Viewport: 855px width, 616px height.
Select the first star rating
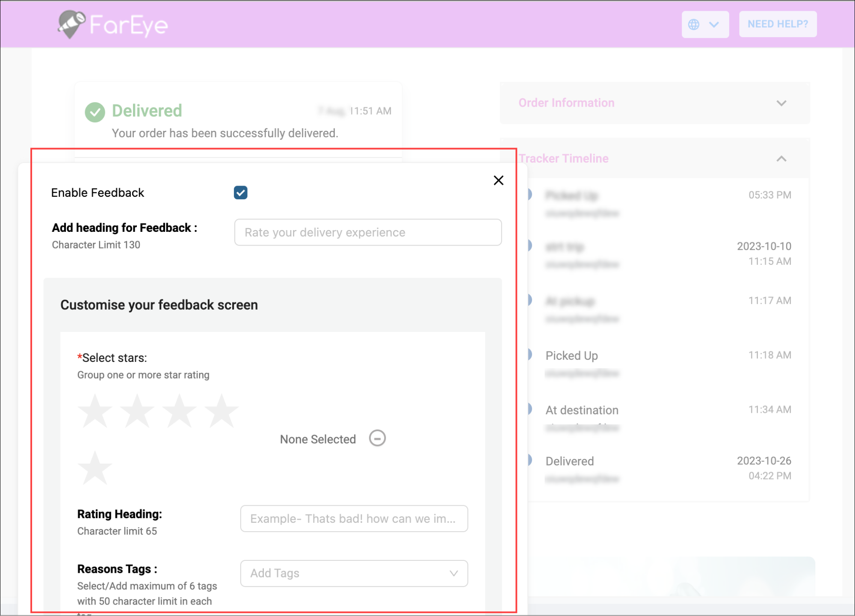pyautogui.click(x=95, y=412)
